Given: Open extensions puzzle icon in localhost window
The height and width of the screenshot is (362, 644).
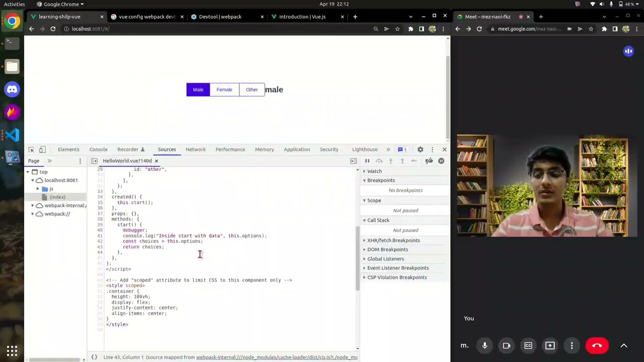Looking at the screenshot, I should [411, 29].
